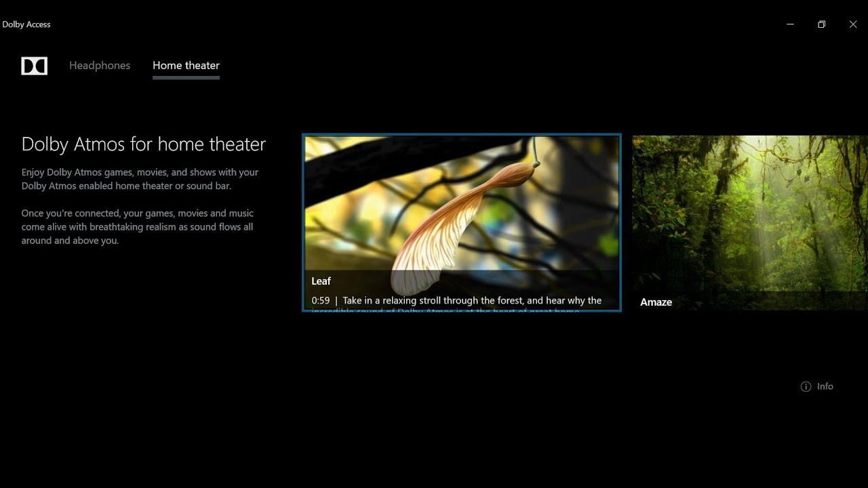Click the 'Once you're connected' paragraph
This screenshot has height=488, width=868.
pyautogui.click(x=138, y=226)
